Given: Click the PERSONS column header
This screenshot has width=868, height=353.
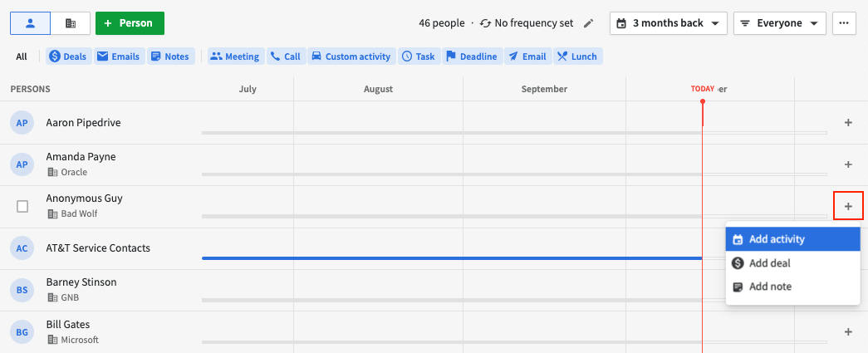Looking at the screenshot, I should pos(31,89).
